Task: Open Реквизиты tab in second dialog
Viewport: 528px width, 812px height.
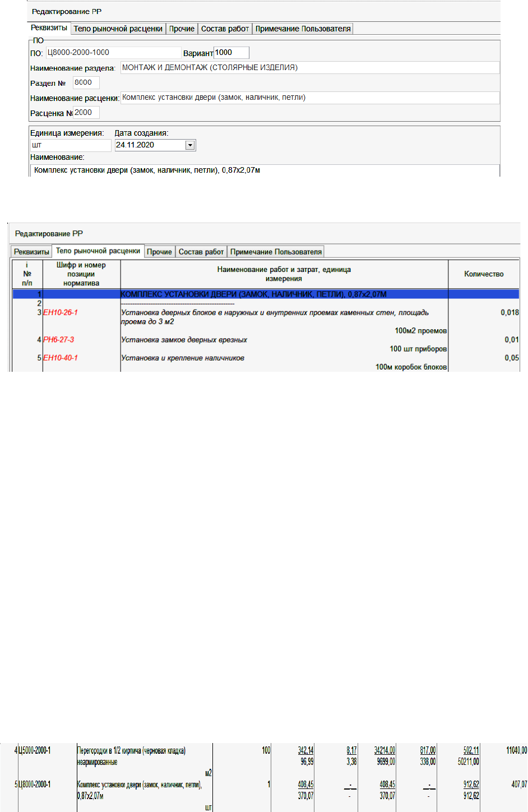Action: (31, 252)
